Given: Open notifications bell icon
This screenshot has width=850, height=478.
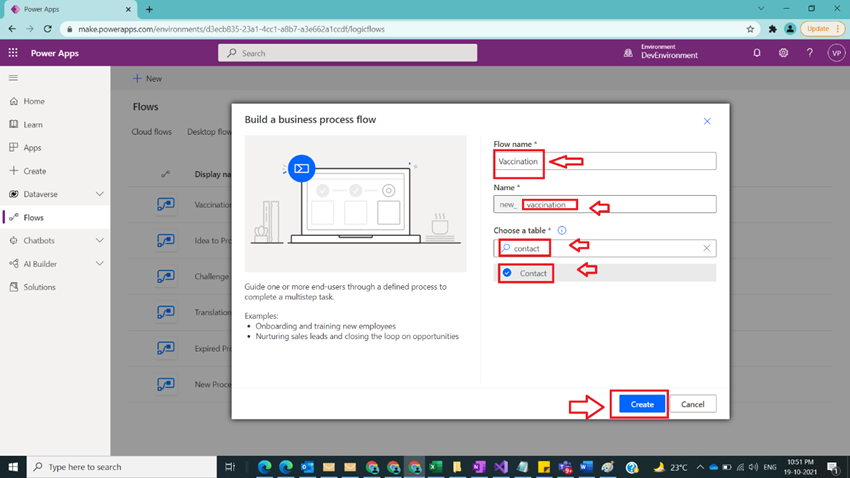Looking at the screenshot, I should pyautogui.click(x=757, y=53).
